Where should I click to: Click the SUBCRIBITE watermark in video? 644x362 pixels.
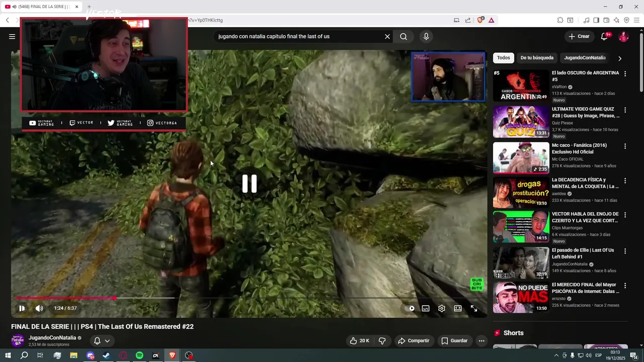[476, 284]
